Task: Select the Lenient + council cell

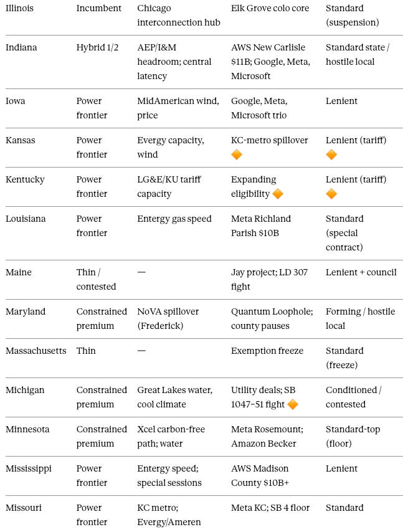Action: click(x=361, y=272)
